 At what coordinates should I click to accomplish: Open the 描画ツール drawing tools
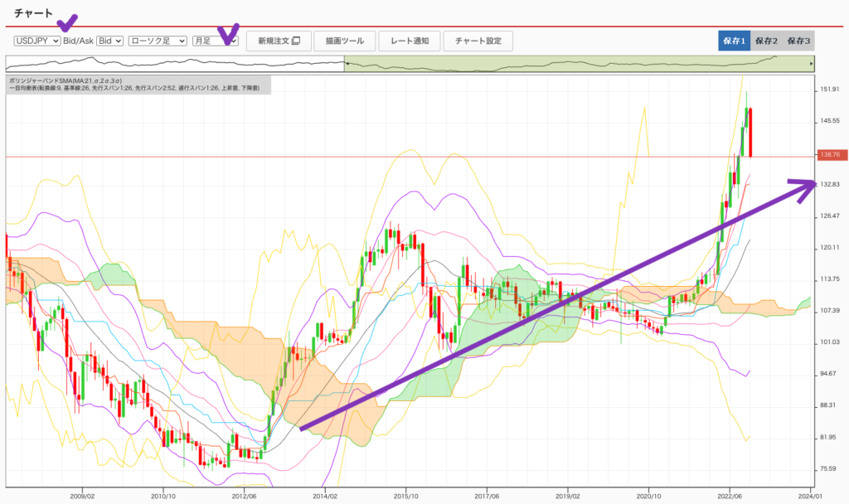[345, 41]
